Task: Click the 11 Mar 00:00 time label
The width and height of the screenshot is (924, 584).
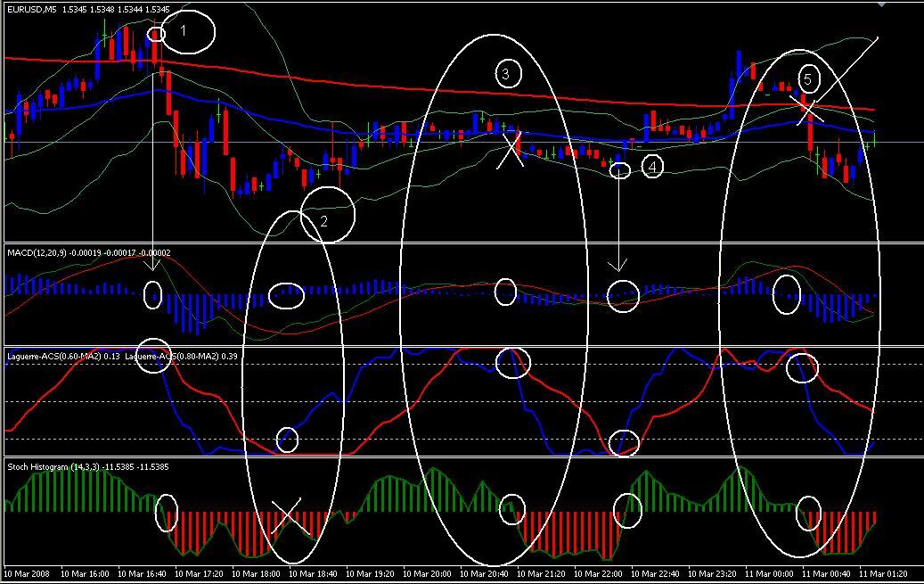Action: click(x=769, y=573)
